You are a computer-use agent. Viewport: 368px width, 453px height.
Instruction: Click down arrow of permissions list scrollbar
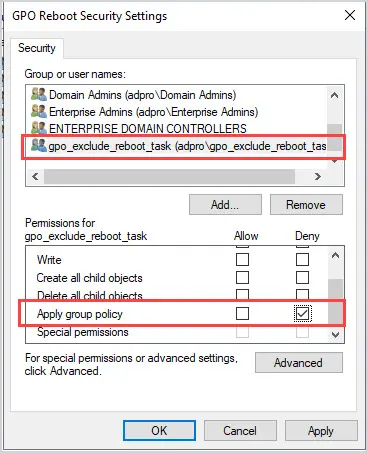click(335, 334)
